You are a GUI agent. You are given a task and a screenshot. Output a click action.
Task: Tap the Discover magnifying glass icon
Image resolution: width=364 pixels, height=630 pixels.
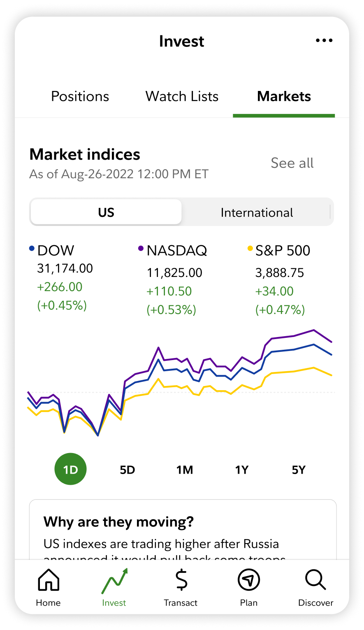(x=315, y=580)
